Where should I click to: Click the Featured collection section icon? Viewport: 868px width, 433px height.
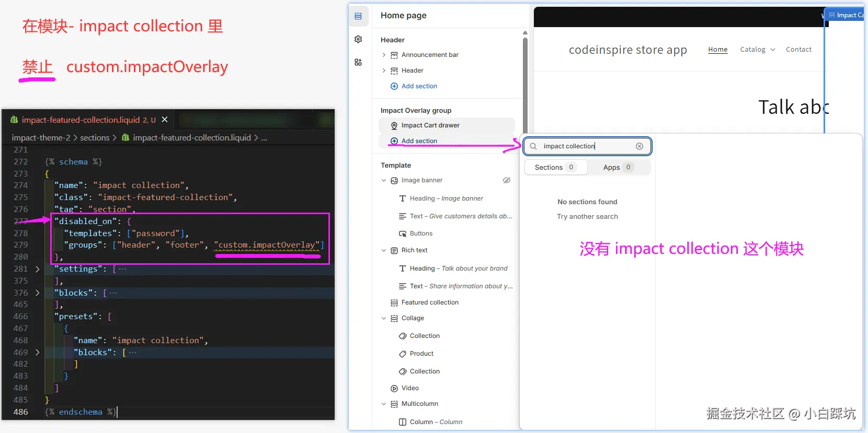point(394,302)
